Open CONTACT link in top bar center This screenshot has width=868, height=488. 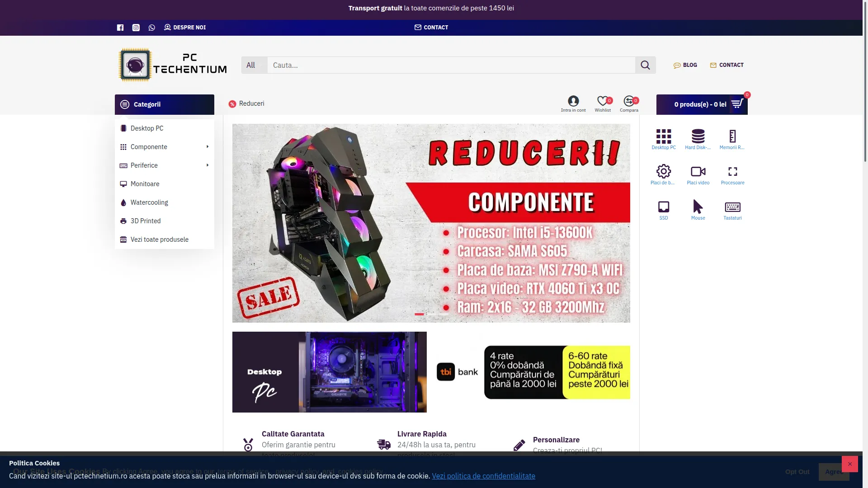(431, 28)
